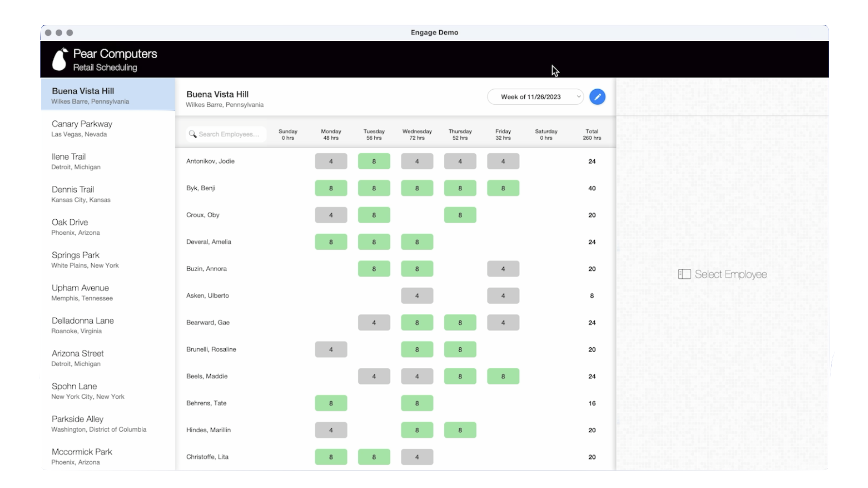
Task: Click Oby Croux's Monday 4-hour shift
Action: point(331,215)
